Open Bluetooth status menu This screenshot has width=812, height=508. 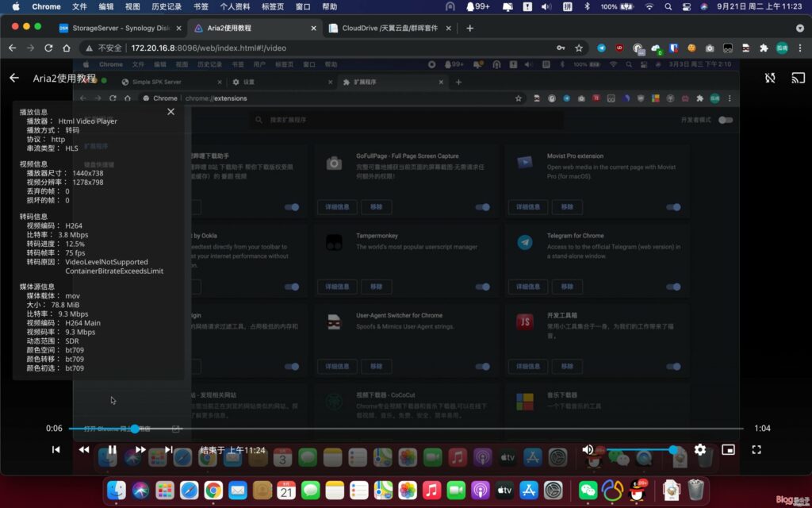pos(587,6)
